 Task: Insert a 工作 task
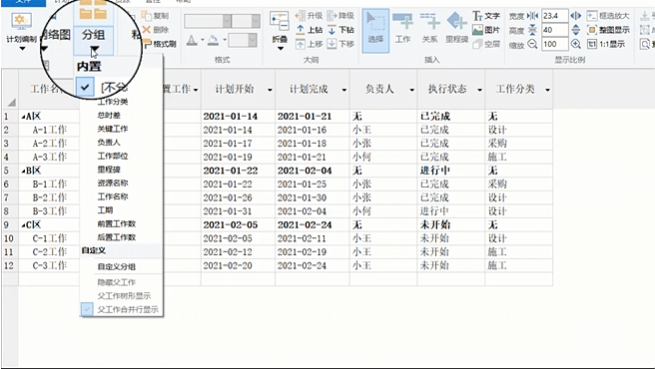[403, 28]
